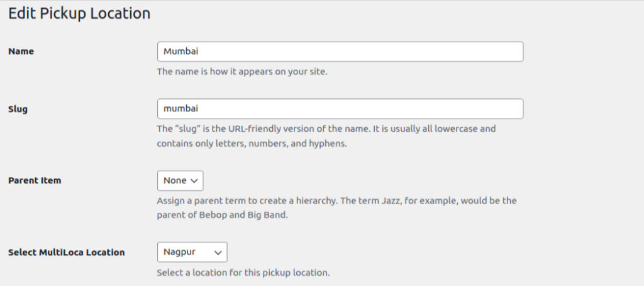Click the Nagpur value in location select
The image size is (644, 286).
[179, 253]
